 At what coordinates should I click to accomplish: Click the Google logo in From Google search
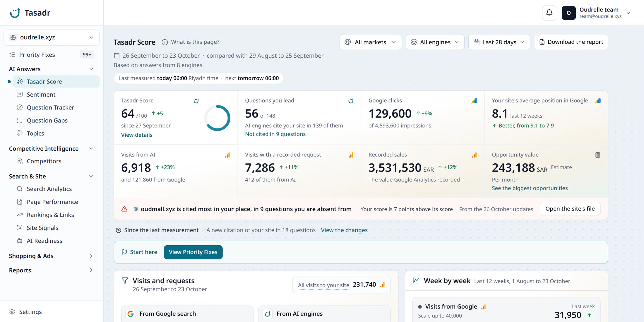pos(131,314)
